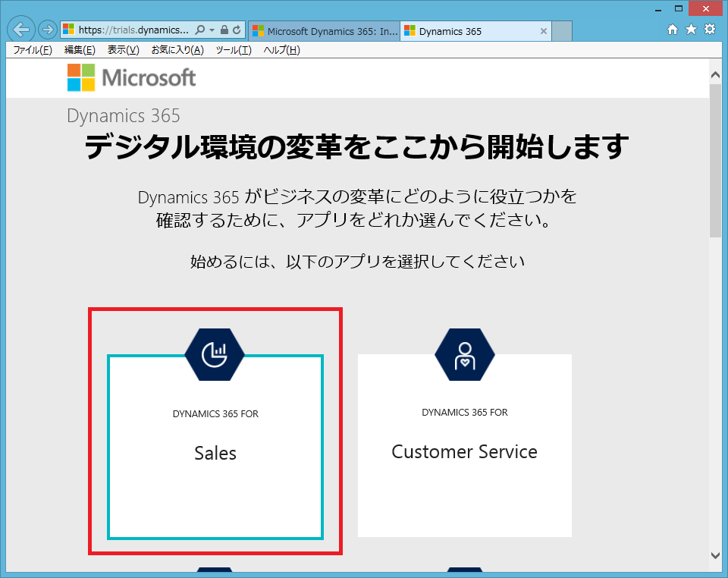
Task: Open the お気に入り(A) menu
Action: point(177,50)
